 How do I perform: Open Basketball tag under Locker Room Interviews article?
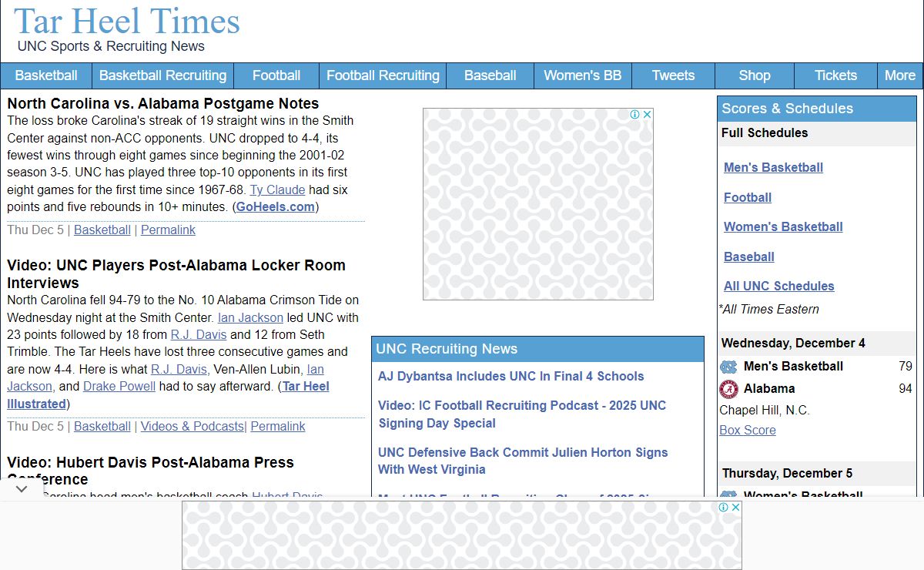[102, 426]
